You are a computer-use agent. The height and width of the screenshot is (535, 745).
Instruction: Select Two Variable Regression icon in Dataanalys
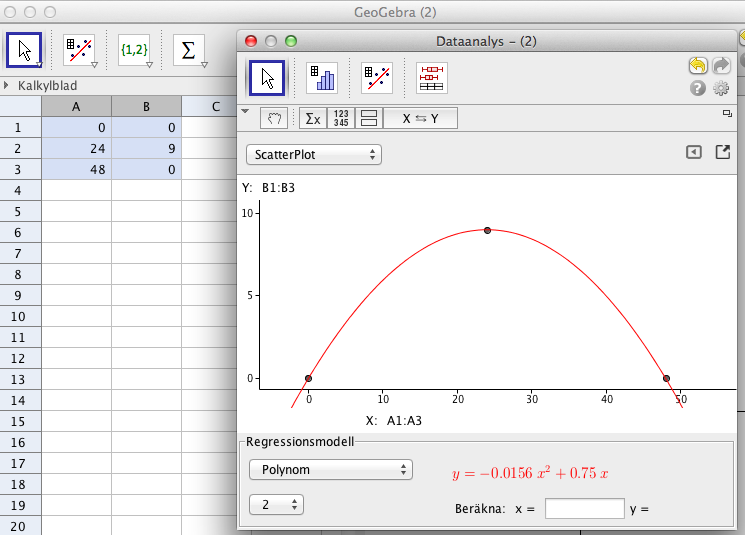click(x=377, y=77)
